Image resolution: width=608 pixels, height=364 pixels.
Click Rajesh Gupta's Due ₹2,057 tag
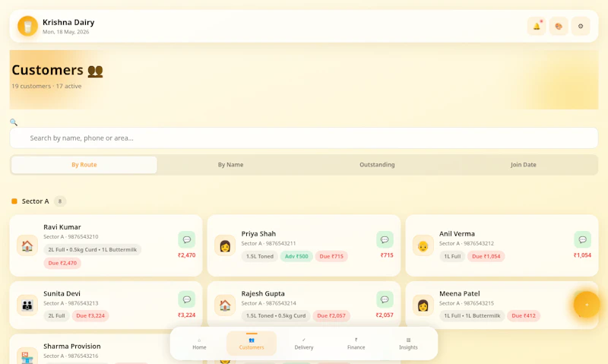[331, 315]
